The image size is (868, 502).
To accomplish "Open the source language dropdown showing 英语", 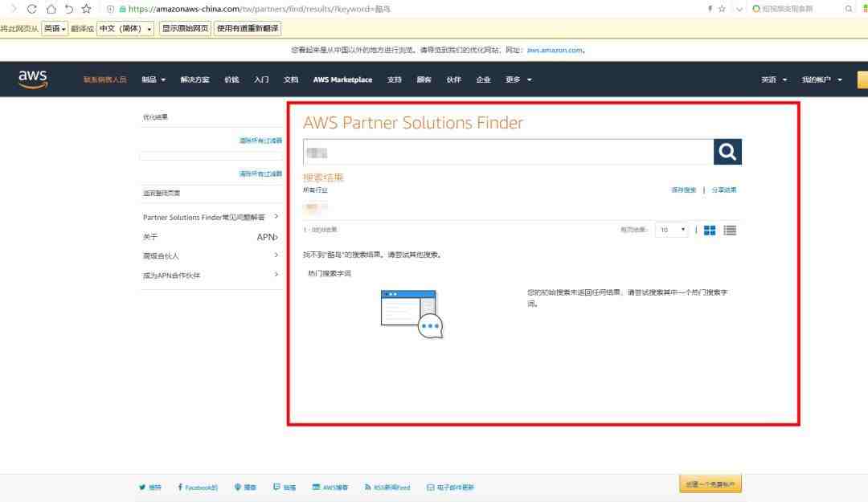I will (55, 28).
